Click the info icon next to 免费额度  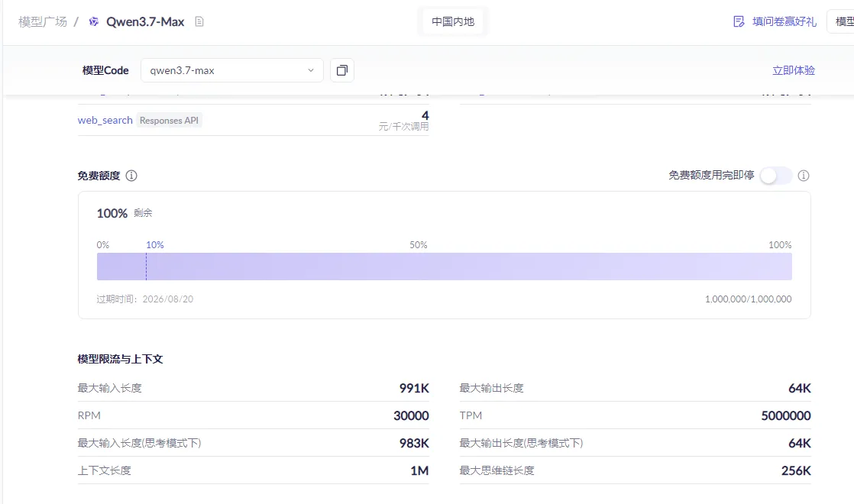[131, 176]
